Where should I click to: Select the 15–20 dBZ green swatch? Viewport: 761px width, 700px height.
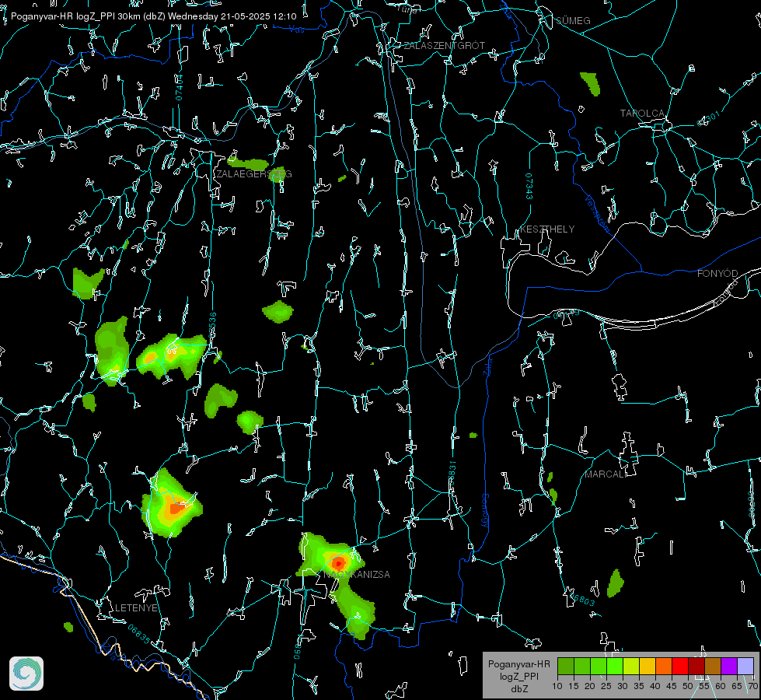(582, 666)
